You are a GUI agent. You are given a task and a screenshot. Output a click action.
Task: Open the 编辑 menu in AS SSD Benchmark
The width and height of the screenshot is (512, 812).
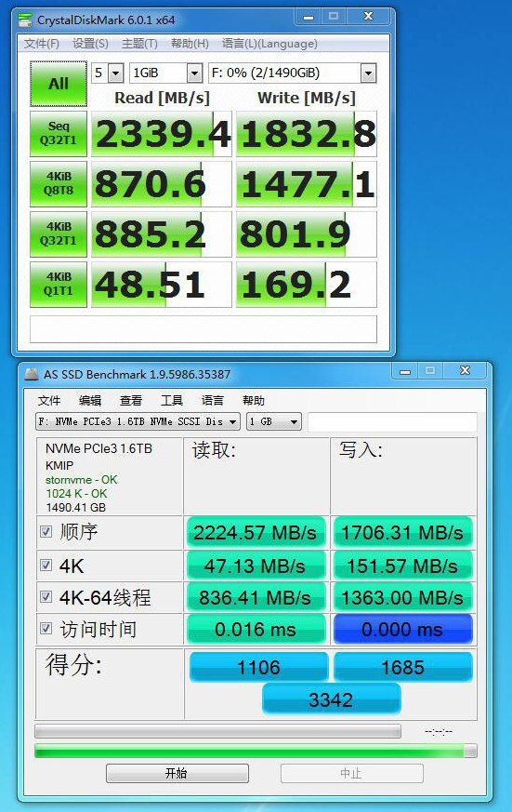pos(90,400)
